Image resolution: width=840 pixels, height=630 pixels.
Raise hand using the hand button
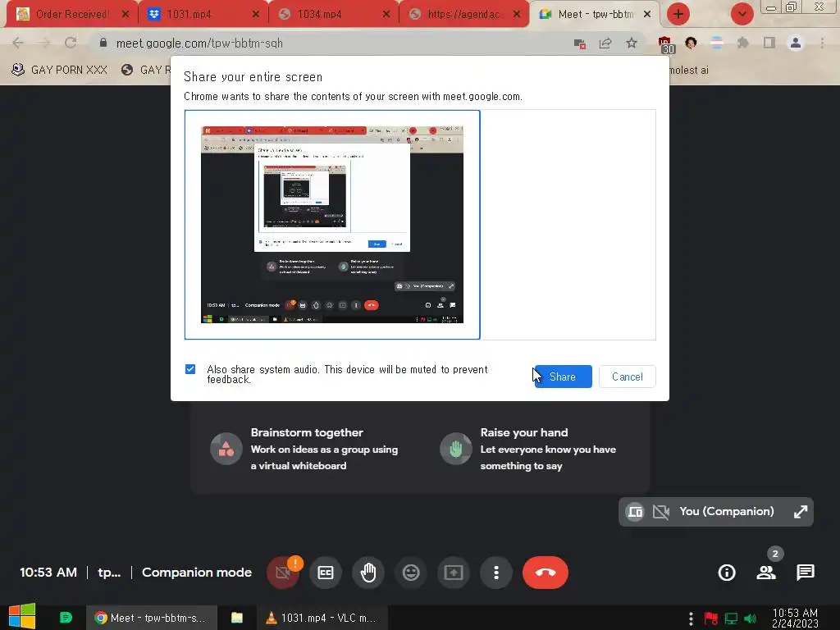368,572
